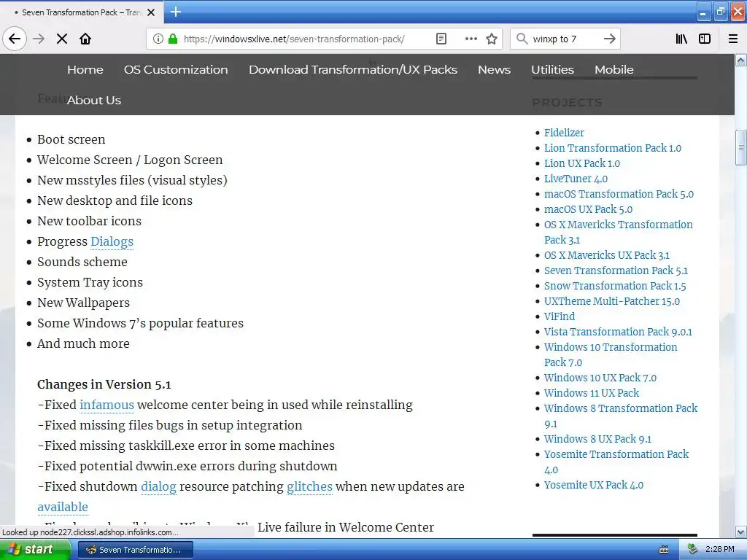Click the tray keyboard icon
Viewport: 747px width, 560px height.
click(x=663, y=550)
